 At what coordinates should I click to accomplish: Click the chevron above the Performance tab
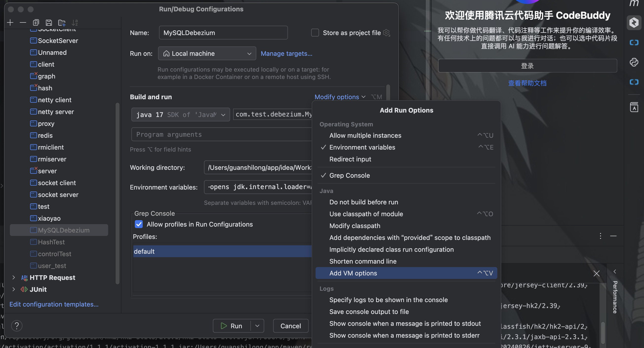615,271
